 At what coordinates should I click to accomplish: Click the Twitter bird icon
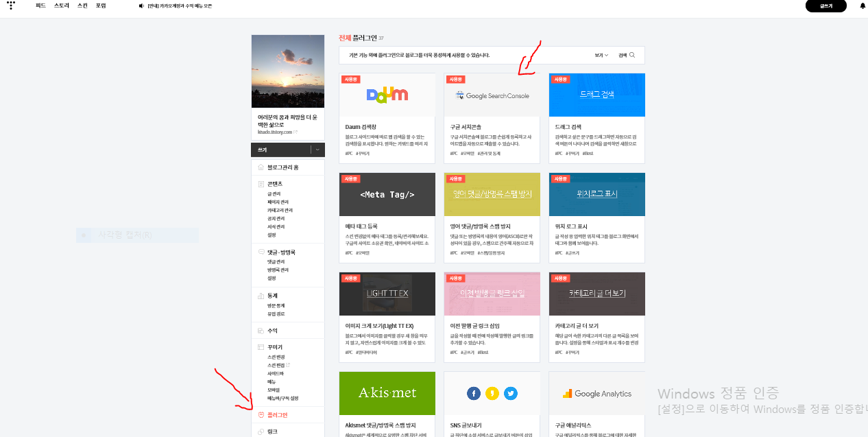coord(511,393)
